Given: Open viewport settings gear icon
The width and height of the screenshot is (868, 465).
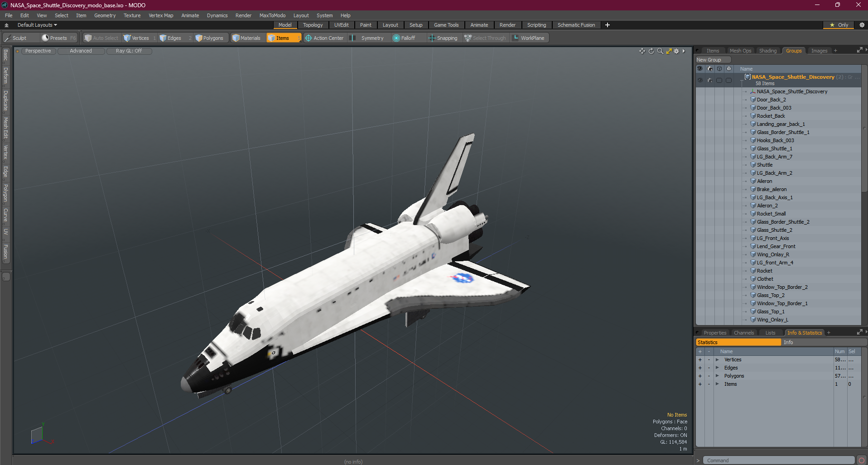Looking at the screenshot, I should tap(677, 51).
